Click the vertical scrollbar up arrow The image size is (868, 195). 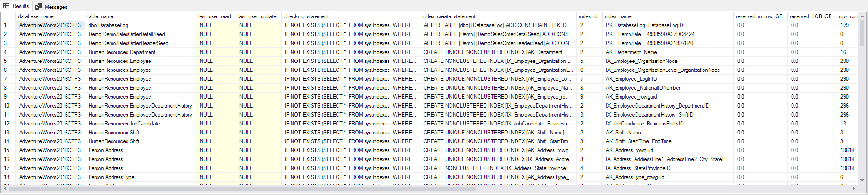coord(862,16)
